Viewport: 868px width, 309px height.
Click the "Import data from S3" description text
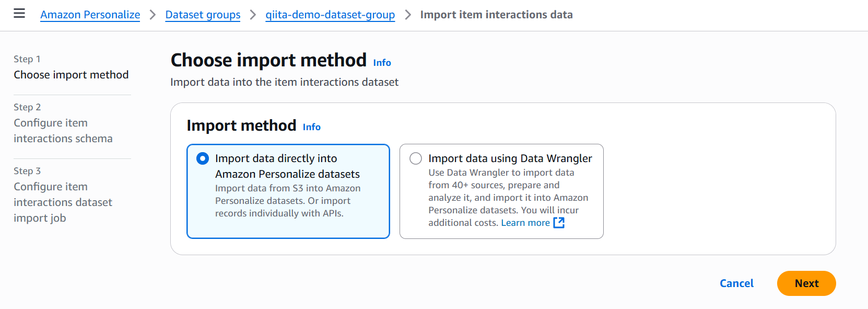click(287, 201)
